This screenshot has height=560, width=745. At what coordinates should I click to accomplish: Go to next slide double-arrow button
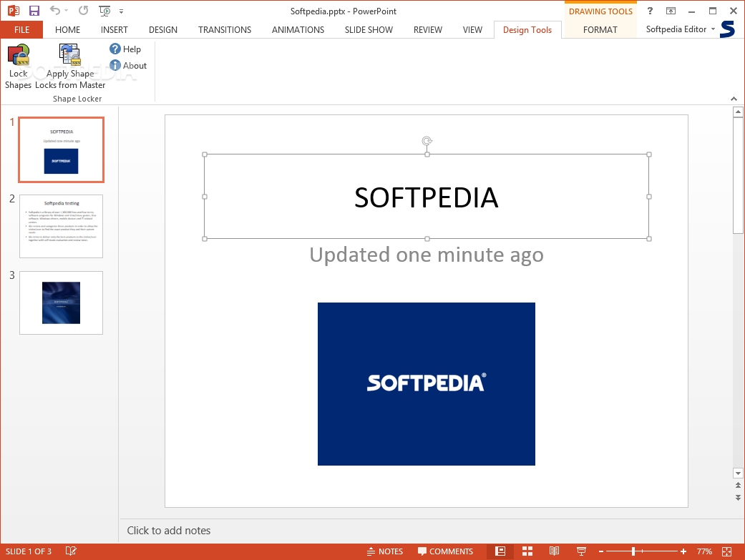pyautogui.click(x=738, y=497)
